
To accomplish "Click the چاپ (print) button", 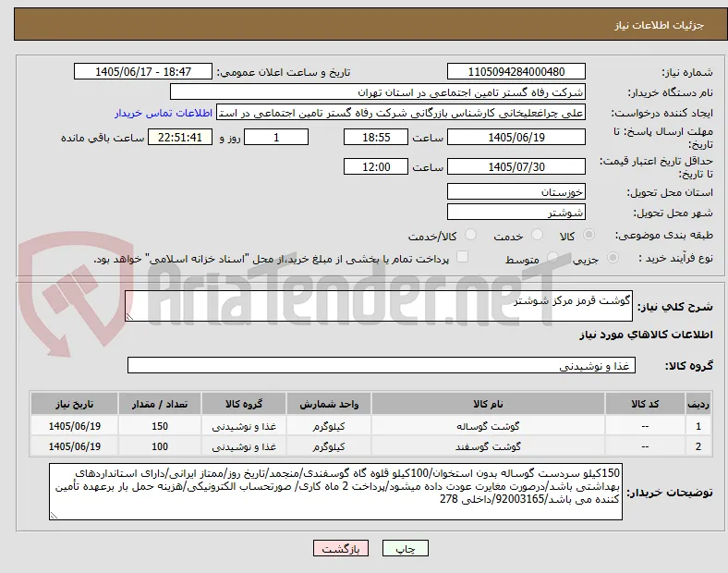I will (405, 548).
